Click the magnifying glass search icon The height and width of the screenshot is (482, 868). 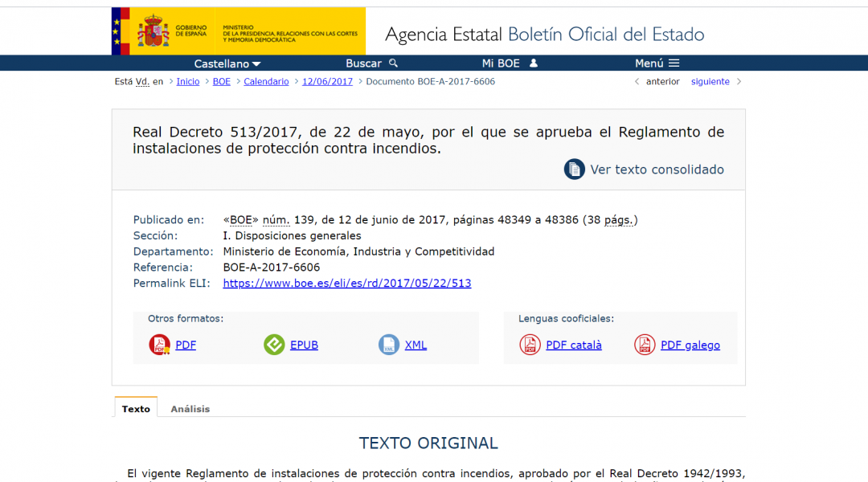pyautogui.click(x=393, y=63)
